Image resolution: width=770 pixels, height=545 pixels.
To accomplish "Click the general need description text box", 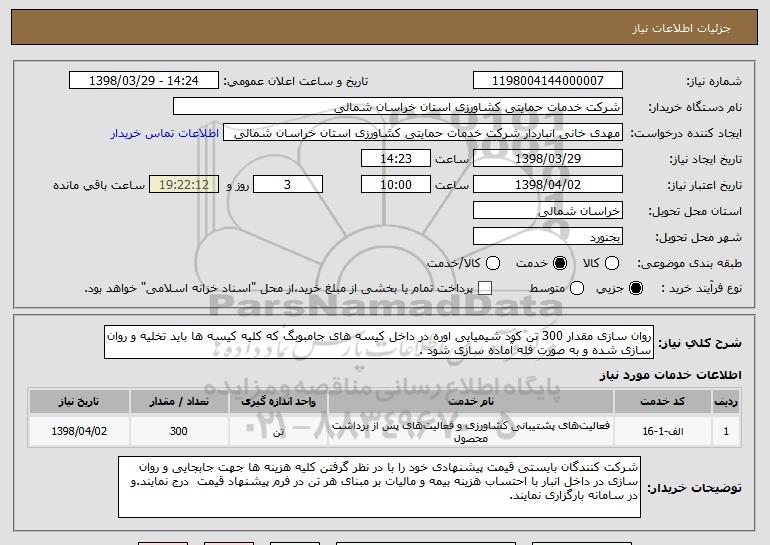I will (x=379, y=342).
